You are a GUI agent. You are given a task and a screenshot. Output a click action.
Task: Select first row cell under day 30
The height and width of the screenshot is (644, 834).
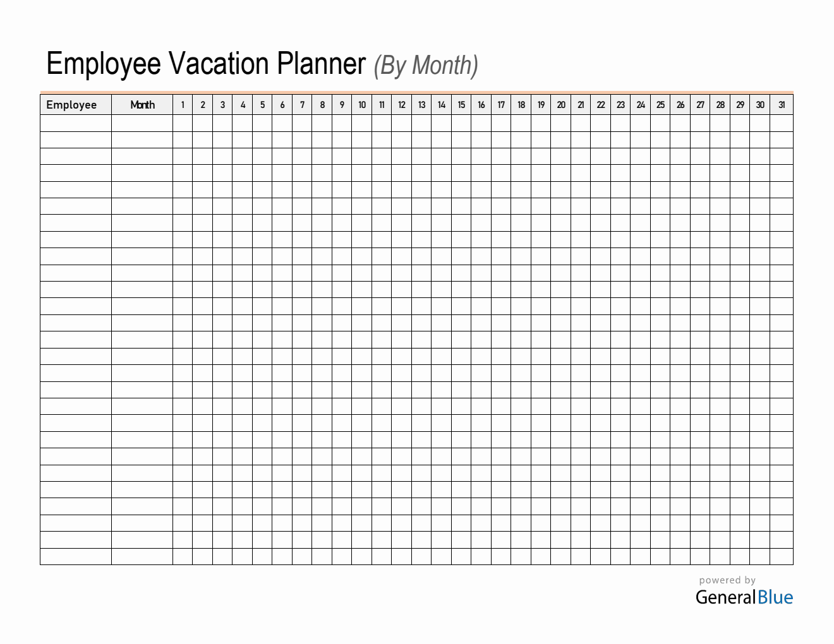tap(760, 123)
